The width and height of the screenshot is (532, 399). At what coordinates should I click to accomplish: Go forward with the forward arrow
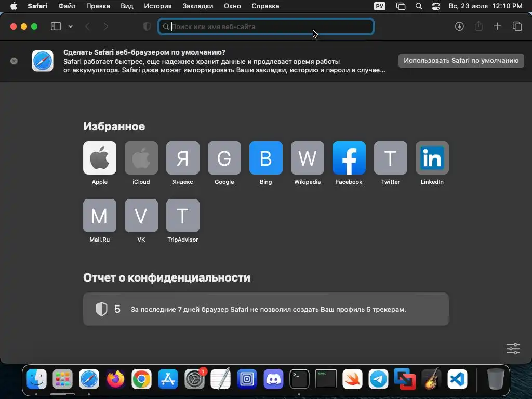[106, 26]
